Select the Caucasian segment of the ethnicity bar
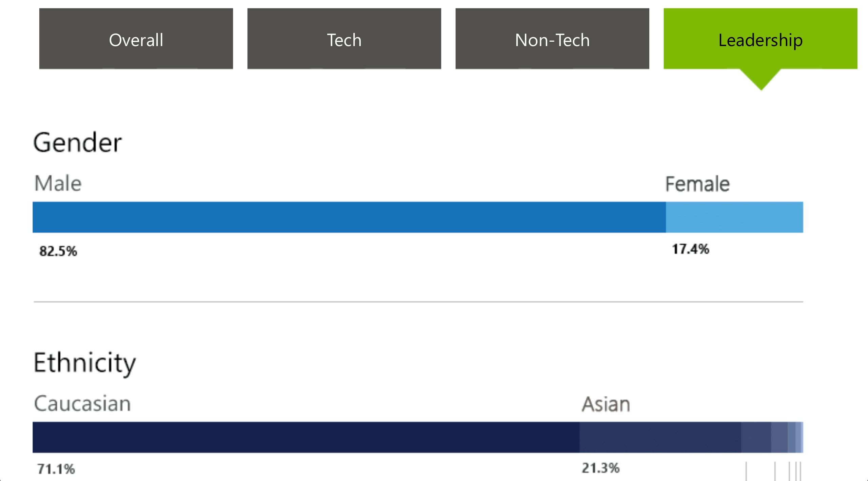This screenshot has width=868, height=481. click(x=306, y=437)
